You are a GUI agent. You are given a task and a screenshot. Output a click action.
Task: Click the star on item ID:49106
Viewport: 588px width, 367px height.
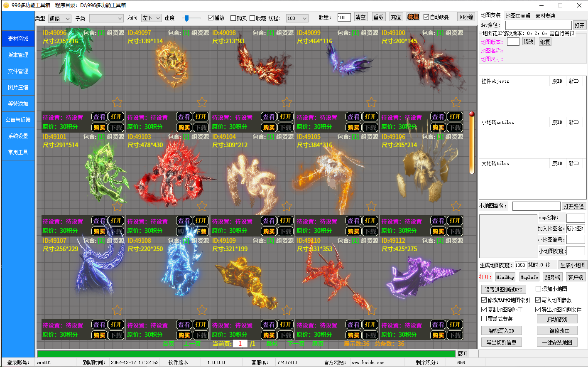[456, 206]
